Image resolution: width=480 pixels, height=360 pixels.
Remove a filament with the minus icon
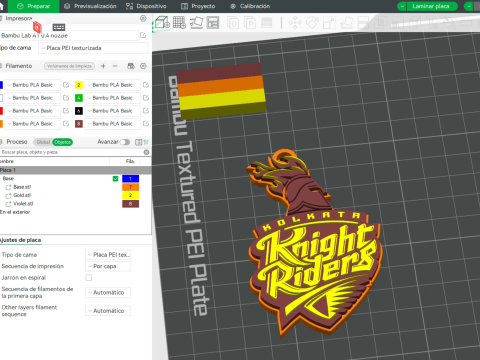tap(115, 66)
